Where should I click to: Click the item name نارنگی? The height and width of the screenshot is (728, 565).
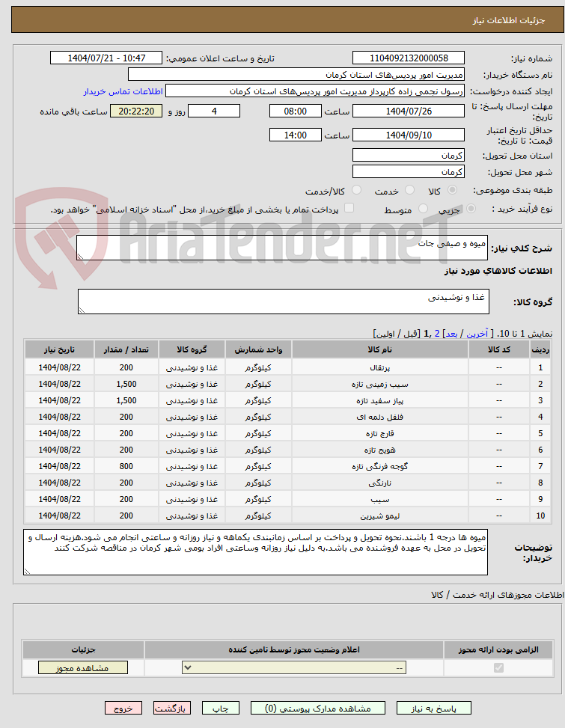coord(379,483)
